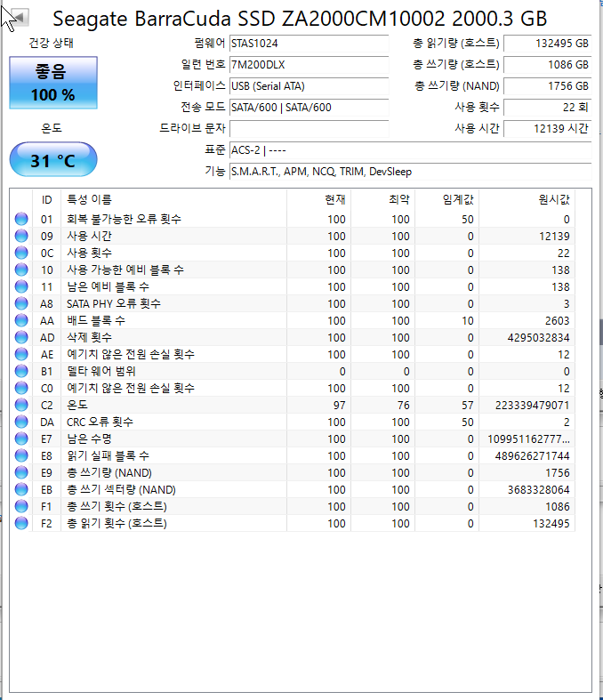Select the 31 °C temperature button
This screenshot has height=700, width=603.
[53, 160]
